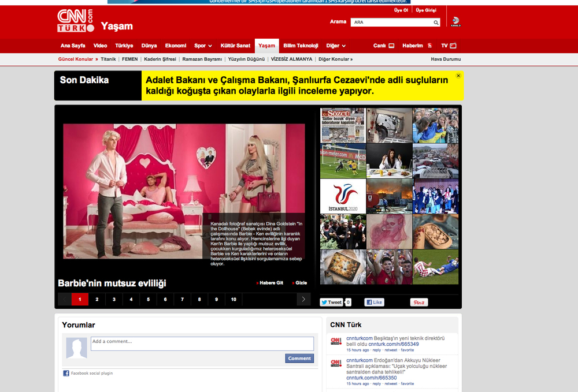Open cnnturk.com/n/665350 tweet link
The width and height of the screenshot is (578, 392).
pyautogui.click(x=371, y=378)
